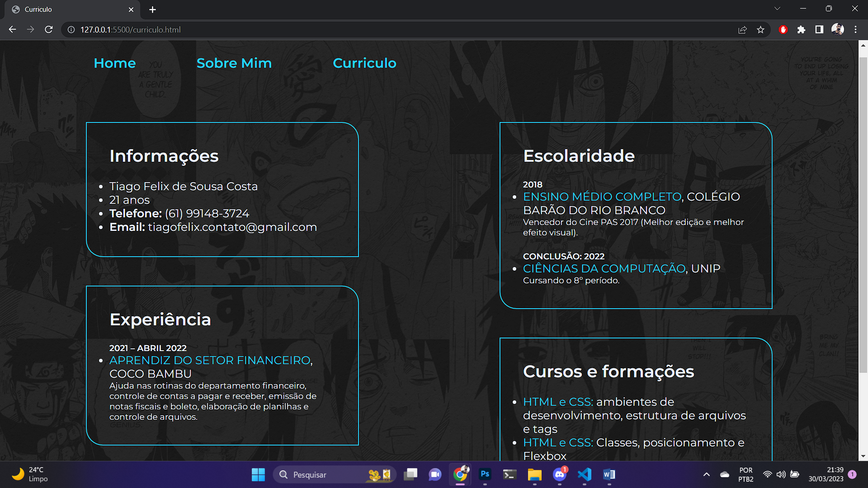Click APRENDIZ DO SETOR FINANCEIRO text
The width and height of the screenshot is (868, 488).
[210, 360]
